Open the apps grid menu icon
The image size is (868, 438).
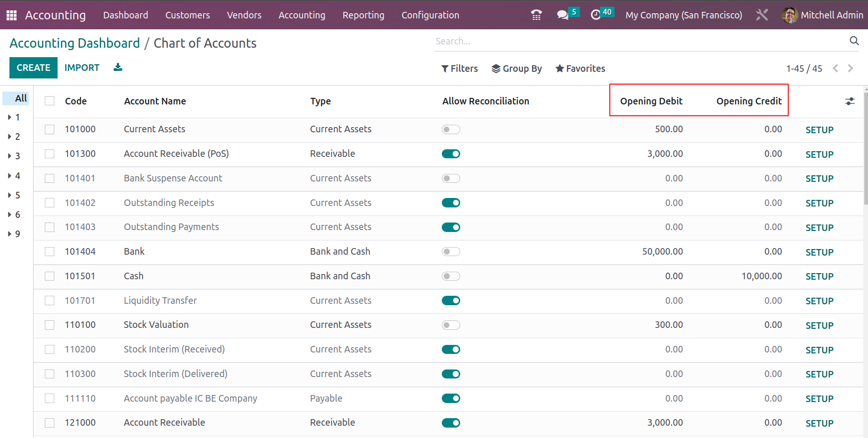click(12, 15)
